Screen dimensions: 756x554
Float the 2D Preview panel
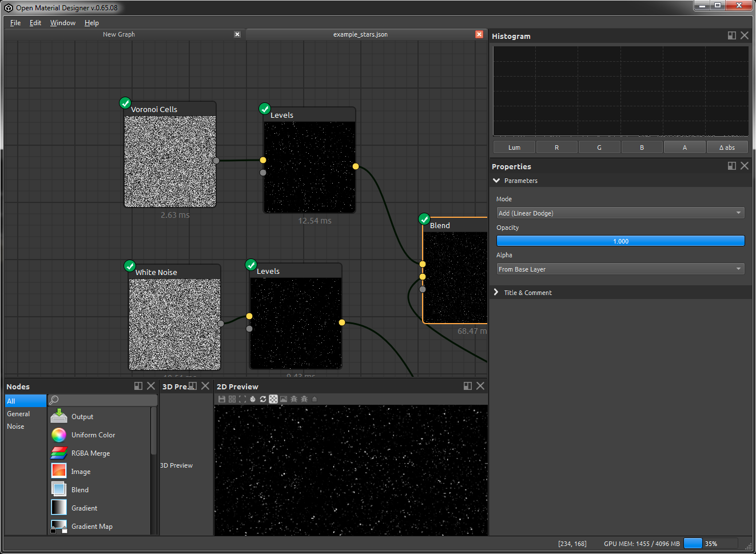tap(468, 386)
